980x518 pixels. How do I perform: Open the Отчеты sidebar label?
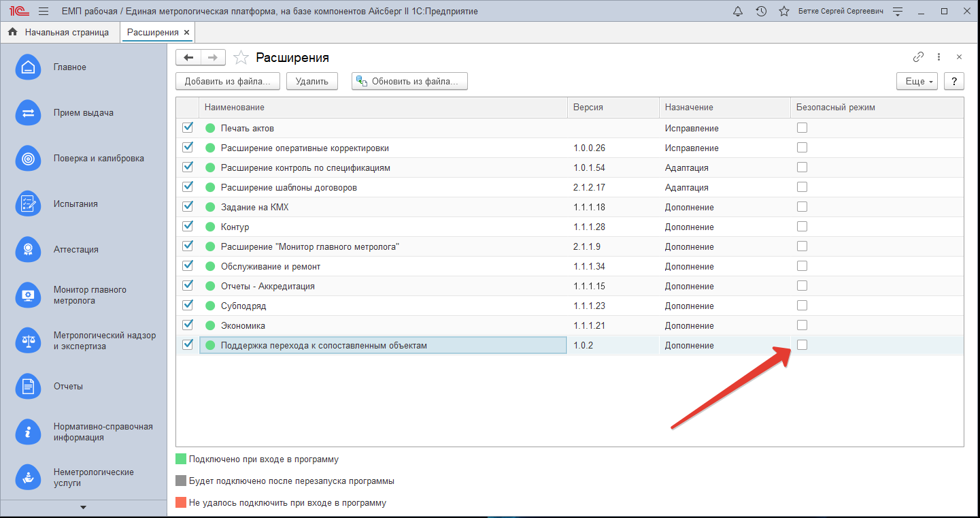point(68,386)
